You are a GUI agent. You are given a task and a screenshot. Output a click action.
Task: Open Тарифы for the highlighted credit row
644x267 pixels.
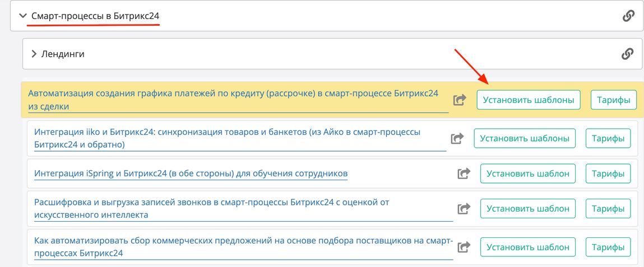click(x=614, y=100)
